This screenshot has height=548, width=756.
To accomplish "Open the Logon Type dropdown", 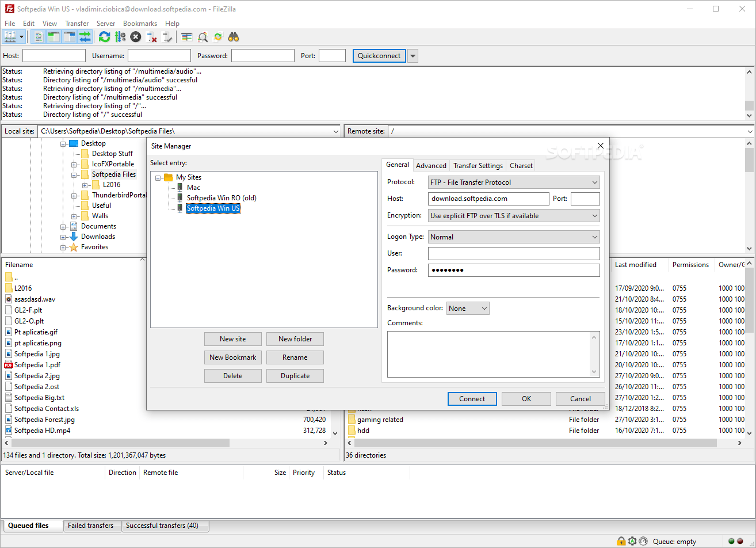I will pyautogui.click(x=514, y=237).
